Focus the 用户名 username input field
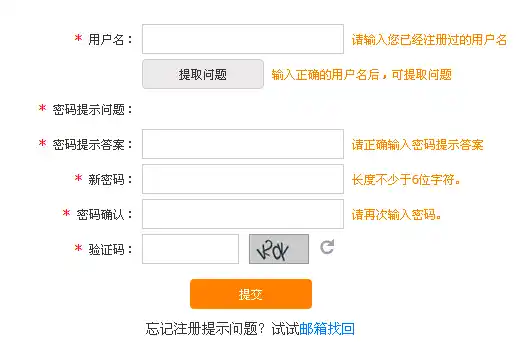Screen dimensions: 532x360 coord(243,39)
